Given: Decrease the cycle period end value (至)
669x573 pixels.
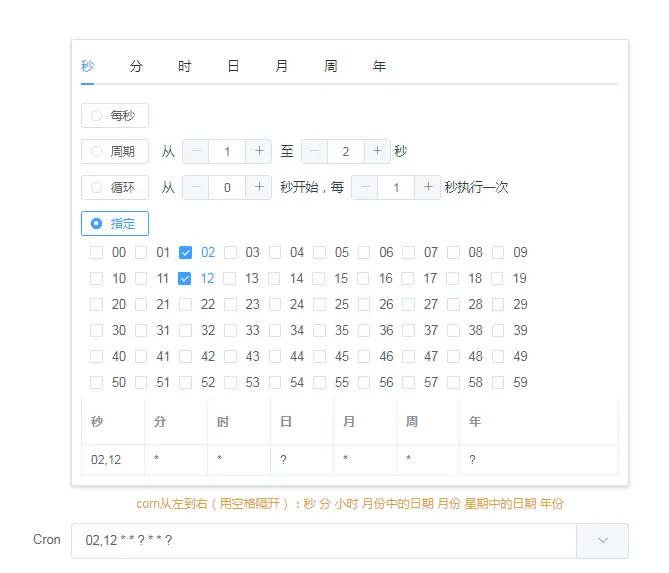Looking at the screenshot, I should tap(314, 151).
